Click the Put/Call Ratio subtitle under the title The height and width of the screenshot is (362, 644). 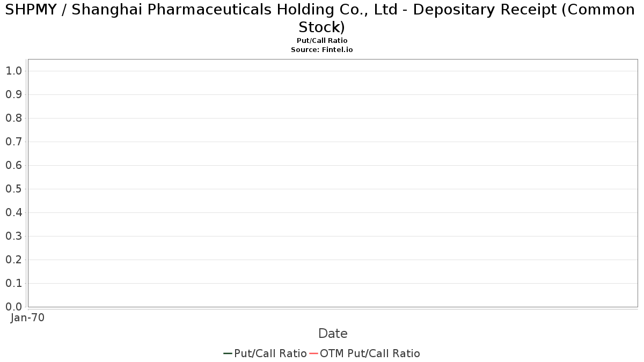tap(322, 41)
